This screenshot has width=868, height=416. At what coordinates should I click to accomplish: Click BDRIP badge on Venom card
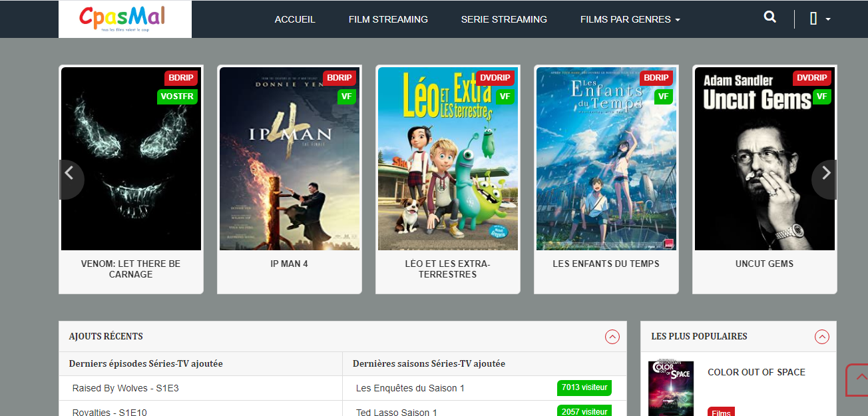coord(181,78)
